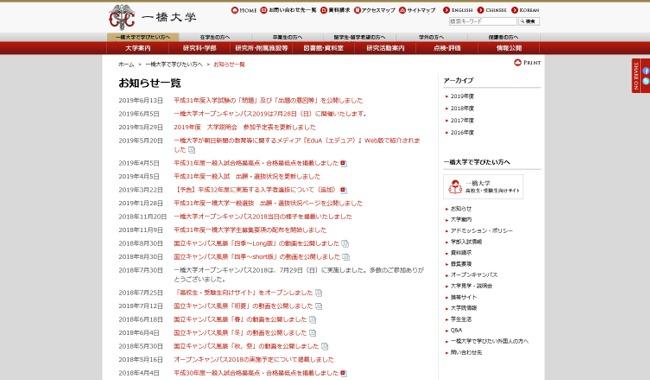This screenshot has width=650, height=380.
Task: Select 保護者の方へ audience tab
Action: pyautogui.click(x=504, y=37)
